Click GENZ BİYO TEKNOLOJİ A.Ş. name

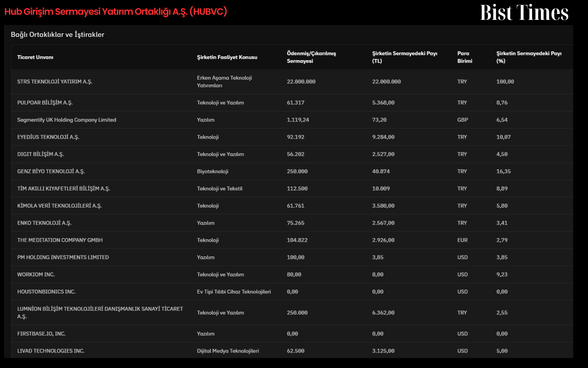(x=51, y=171)
